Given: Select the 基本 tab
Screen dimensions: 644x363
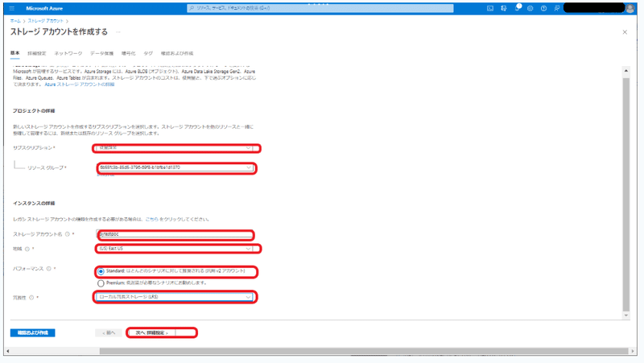Looking at the screenshot, I should [14, 53].
